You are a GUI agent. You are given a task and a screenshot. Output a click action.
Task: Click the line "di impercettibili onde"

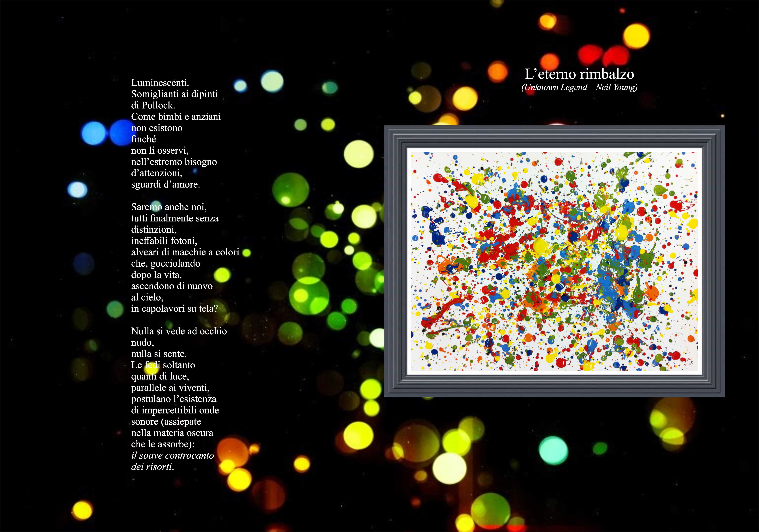tap(175, 410)
